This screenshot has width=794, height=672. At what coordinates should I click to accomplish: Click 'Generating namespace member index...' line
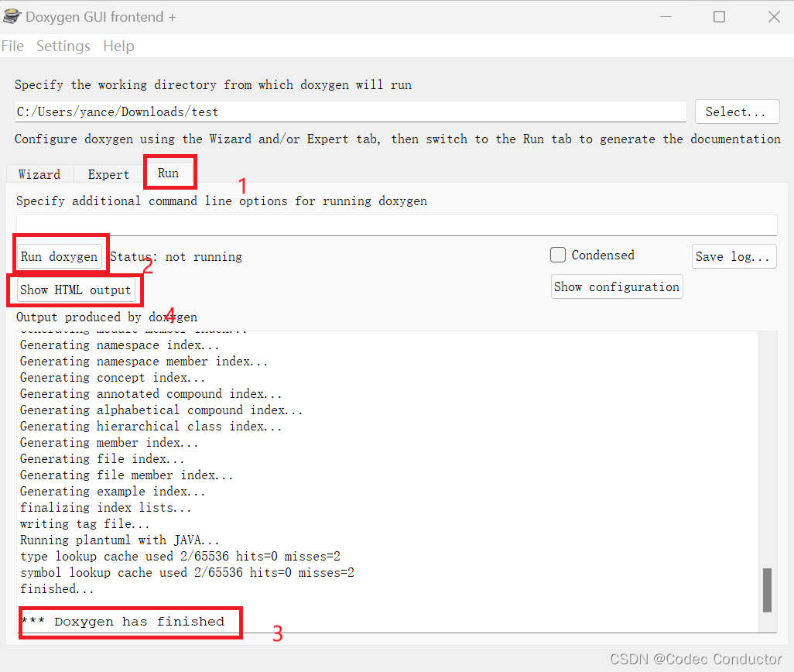[x=144, y=362]
